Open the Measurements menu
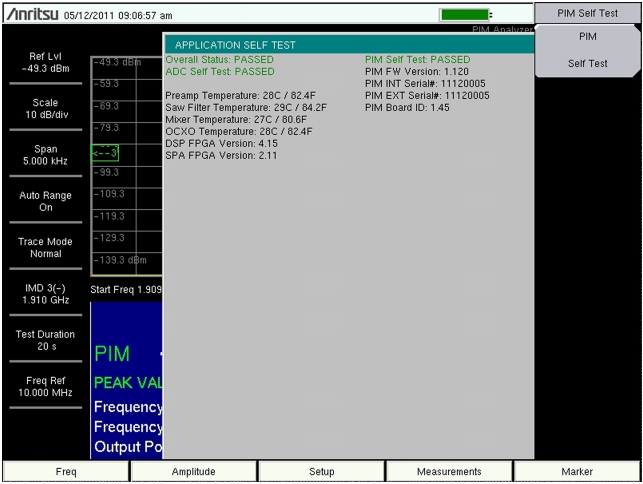The width and height of the screenshot is (643, 484). [449, 471]
